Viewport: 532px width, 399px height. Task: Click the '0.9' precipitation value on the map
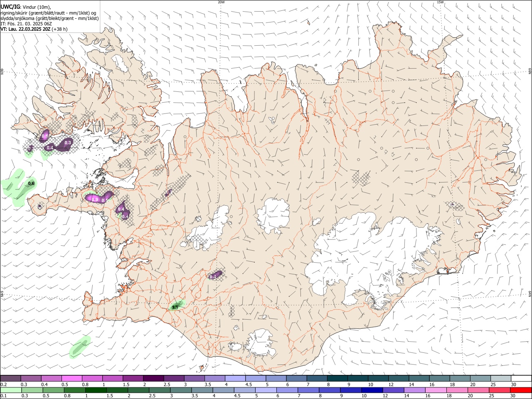tap(95, 200)
